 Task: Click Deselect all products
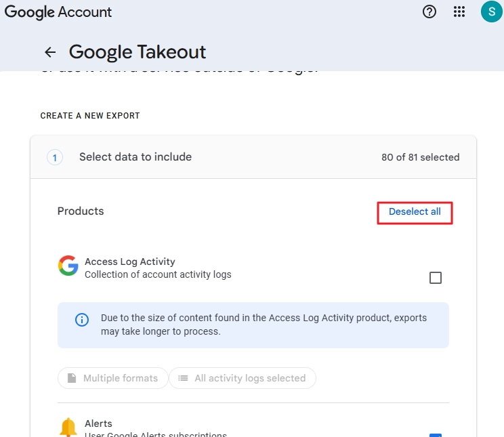point(415,211)
